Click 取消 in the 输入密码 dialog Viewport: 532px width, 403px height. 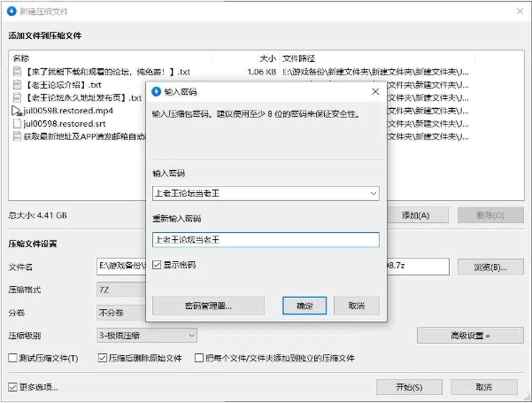click(x=356, y=305)
